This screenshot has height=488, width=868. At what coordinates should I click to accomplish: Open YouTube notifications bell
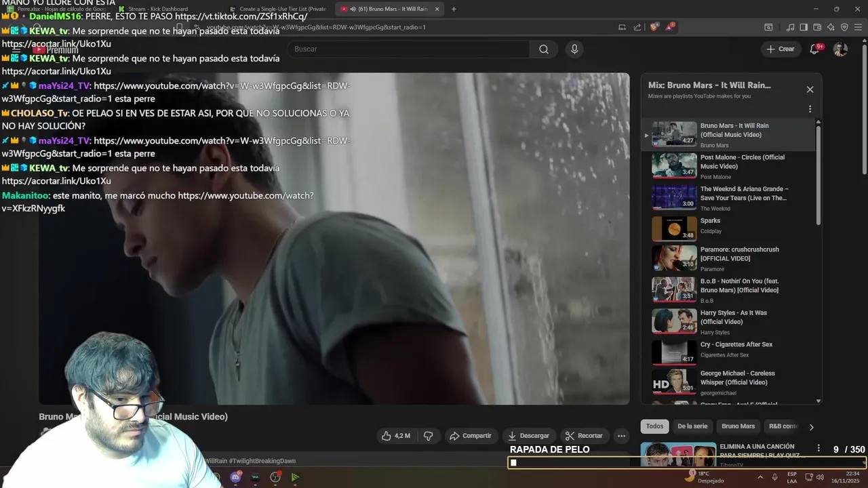(815, 49)
